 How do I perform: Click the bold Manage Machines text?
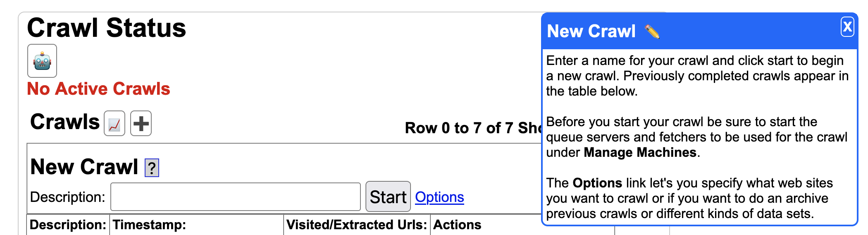coord(640,152)
